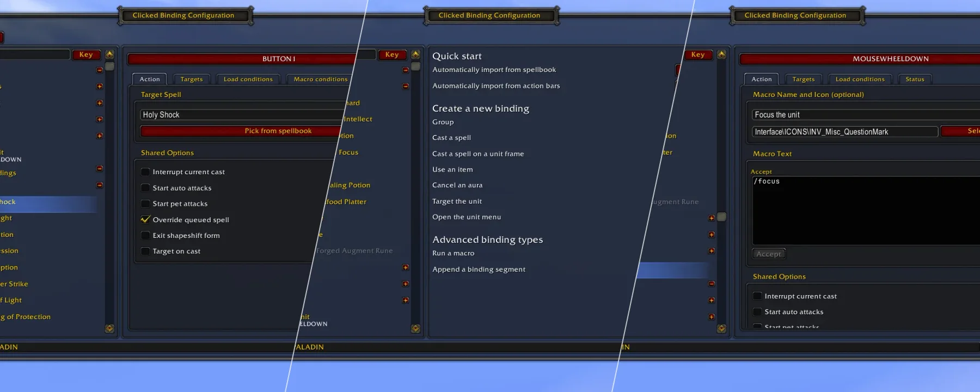The image size is (980, 392).
Task: Click the BUTTON1 keybind button
Action: point(242,59)
